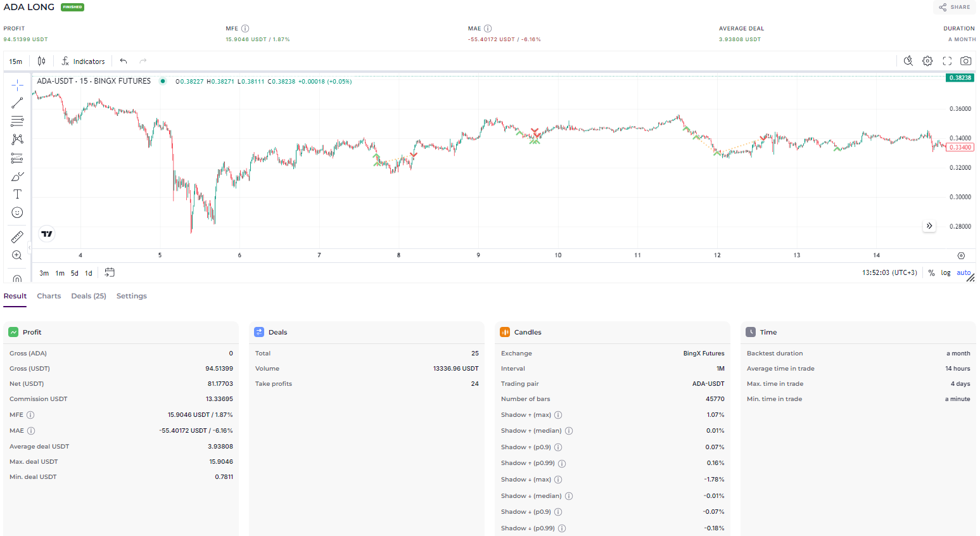
Task: Take a chart snapshot with camera icon
Action: (x=965, y=61)
